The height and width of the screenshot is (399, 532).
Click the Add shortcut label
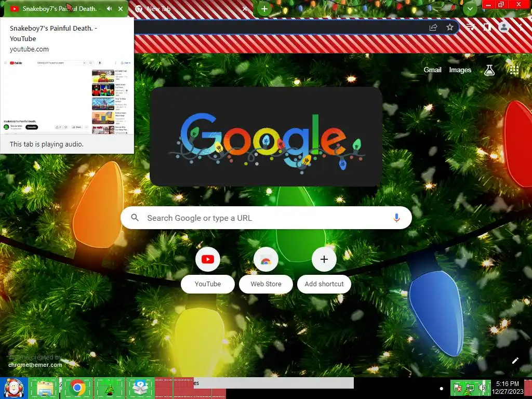click(x=324, y=284)
